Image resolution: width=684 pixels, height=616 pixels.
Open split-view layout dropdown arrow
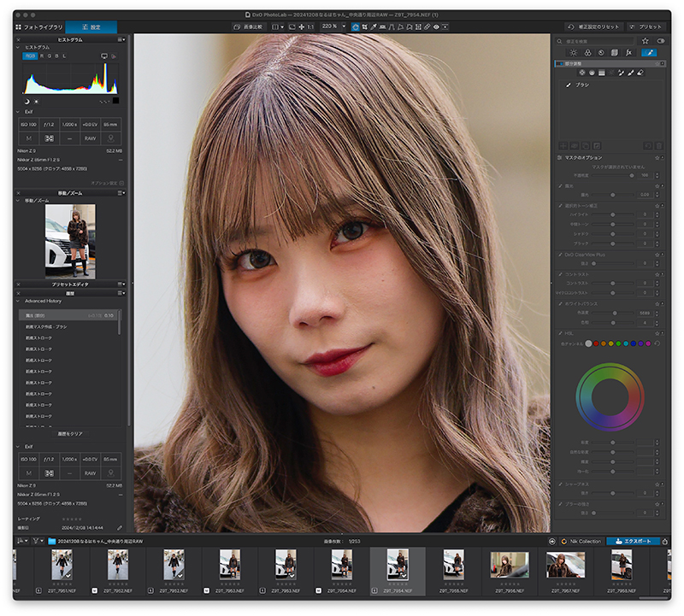tap(282, 27)
